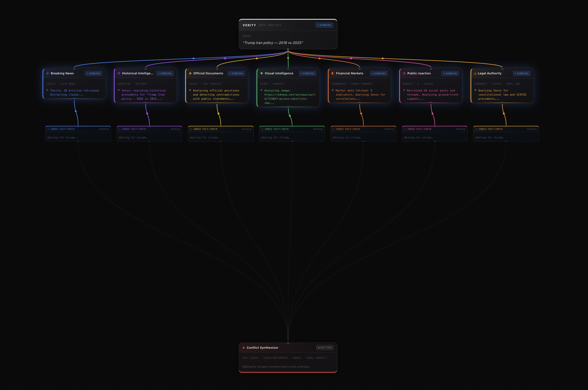Click RUNNING badge on Legal Authority node

click(521, 73)
